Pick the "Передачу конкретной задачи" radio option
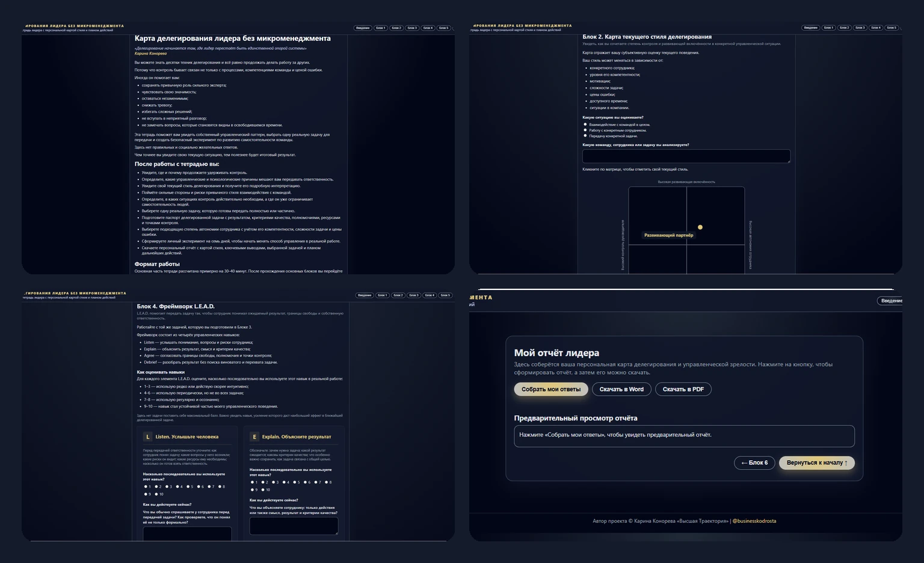924x563 pixels. pyautogui.click(x=585, y=136)
